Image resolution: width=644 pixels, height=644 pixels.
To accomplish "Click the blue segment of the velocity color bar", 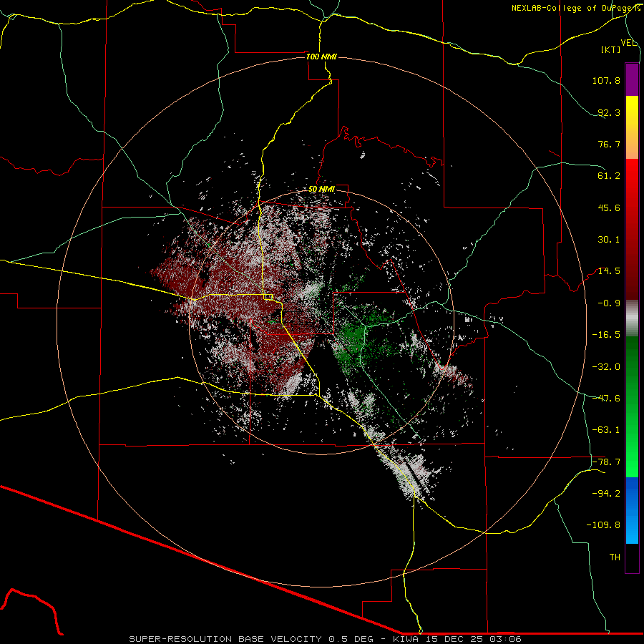I will pos(632,510).
